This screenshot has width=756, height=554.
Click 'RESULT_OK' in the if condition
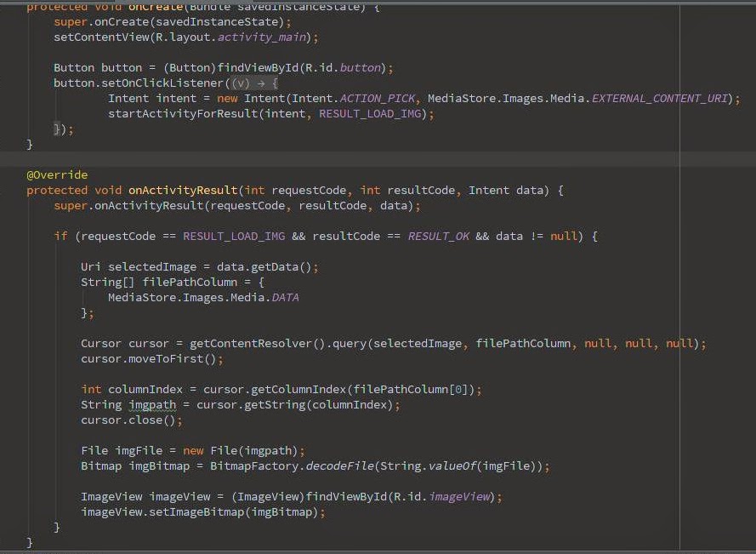(x=438, y=237)
